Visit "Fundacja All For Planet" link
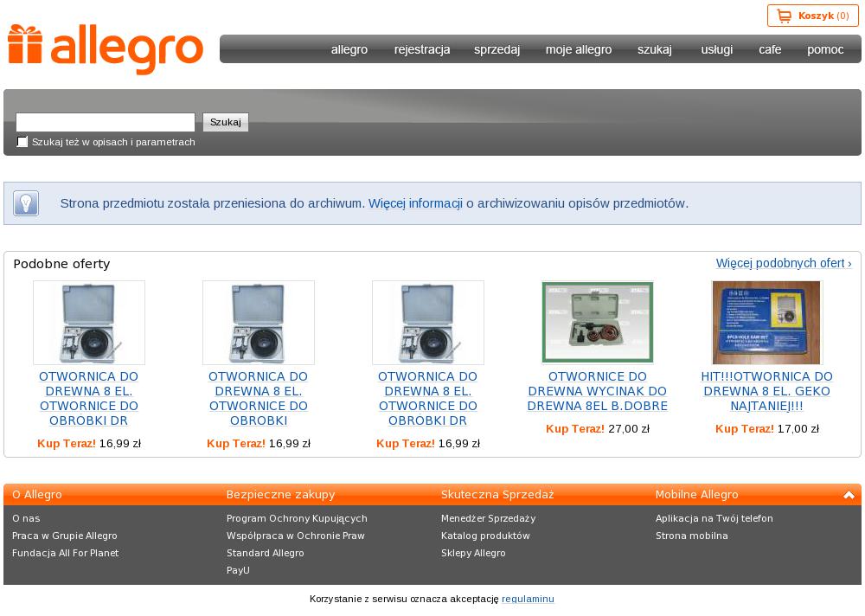The width and height of the screenshot is (865, 616). (x=66, y=553)
